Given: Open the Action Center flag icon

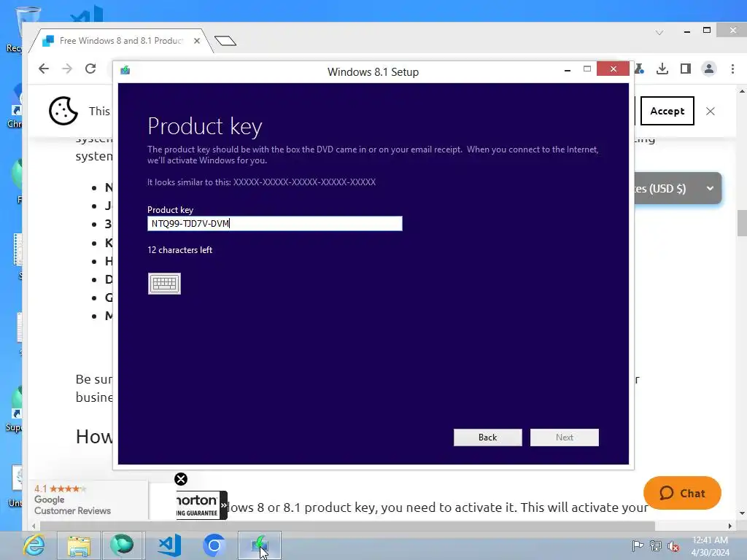Looking at the screenshot, I should [638, 545].
